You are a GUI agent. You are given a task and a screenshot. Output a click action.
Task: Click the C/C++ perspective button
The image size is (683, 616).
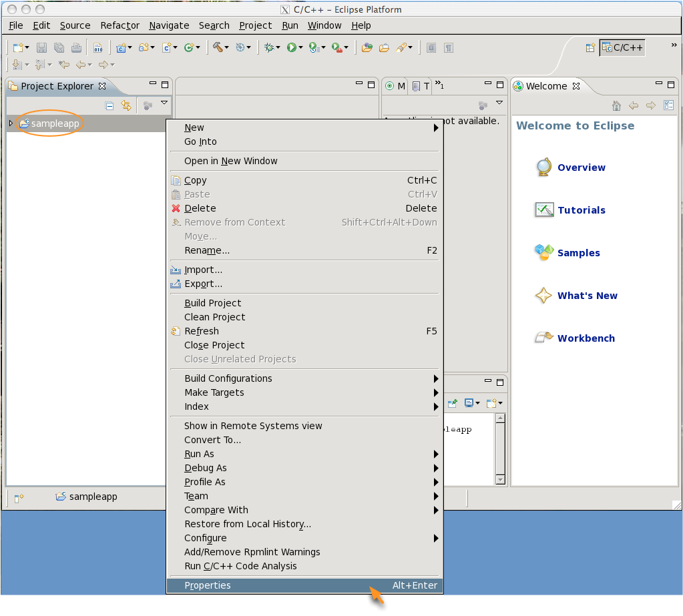[622, 48]
